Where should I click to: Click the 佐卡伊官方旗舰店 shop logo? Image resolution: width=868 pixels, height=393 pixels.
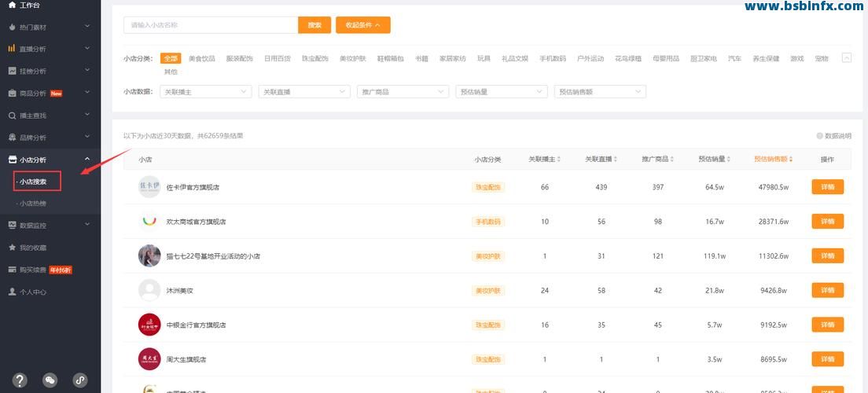149,186
